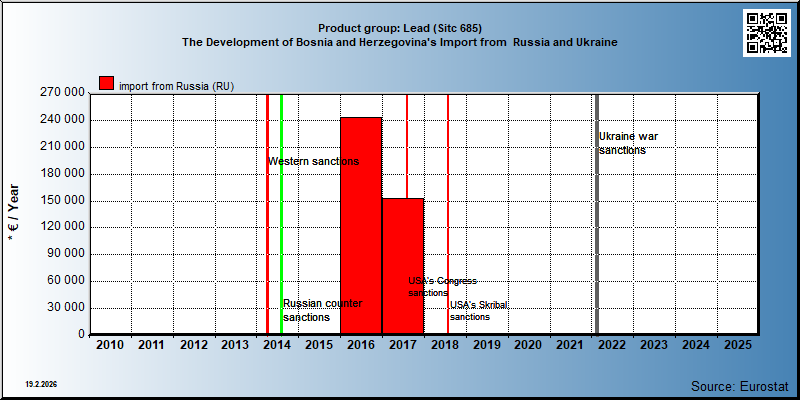
Task: Click the 270 000 axis value
Action: 62,93
